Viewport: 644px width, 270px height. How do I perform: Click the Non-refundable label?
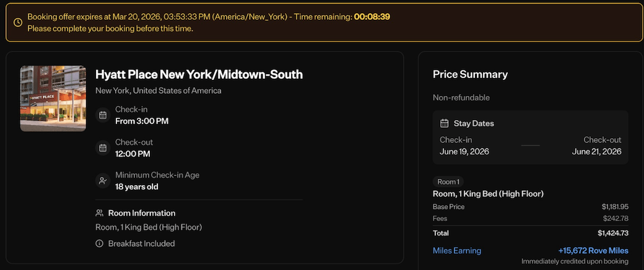pos(461,97)
